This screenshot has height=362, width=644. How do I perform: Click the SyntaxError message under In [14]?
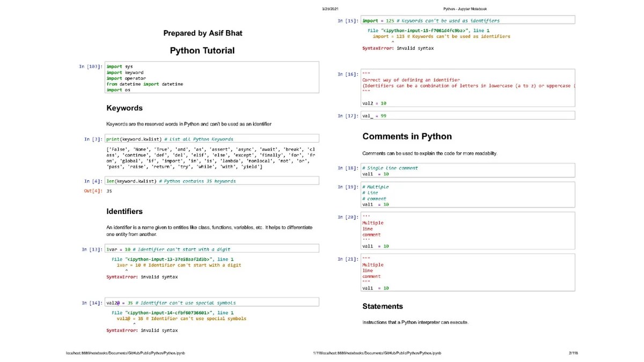pos(142,330)
